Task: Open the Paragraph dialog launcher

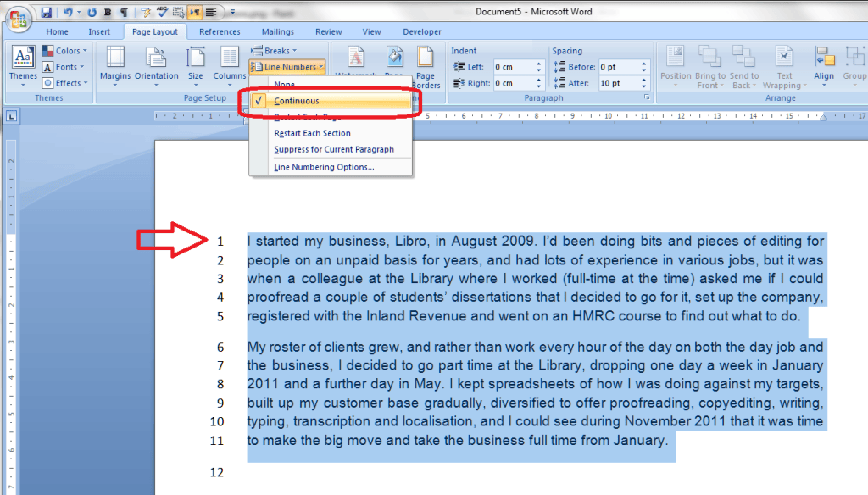Action: (647, 97)
